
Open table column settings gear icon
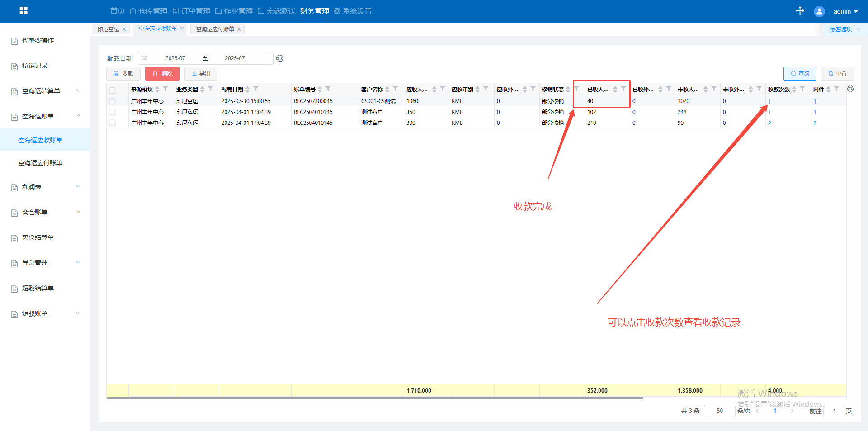click(850, 89)
